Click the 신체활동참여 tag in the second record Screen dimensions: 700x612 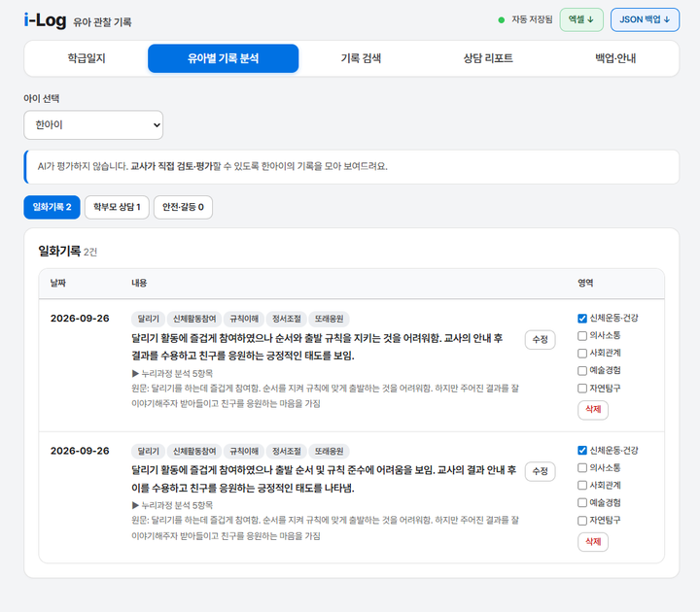[194, 452]
